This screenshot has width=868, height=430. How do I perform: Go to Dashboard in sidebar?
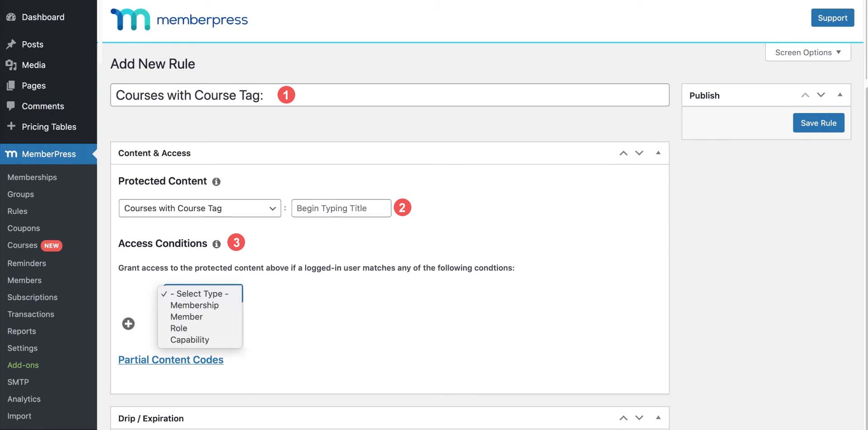coord(43,17)
